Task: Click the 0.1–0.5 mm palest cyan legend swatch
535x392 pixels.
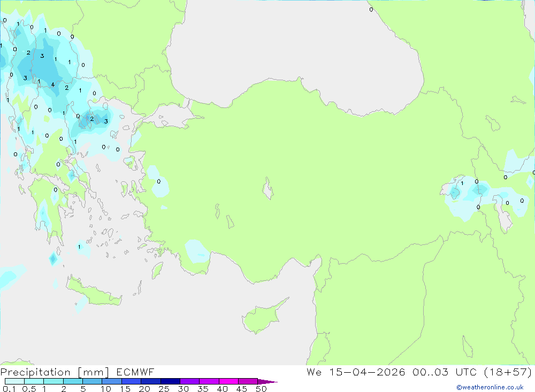Action: 14,381
